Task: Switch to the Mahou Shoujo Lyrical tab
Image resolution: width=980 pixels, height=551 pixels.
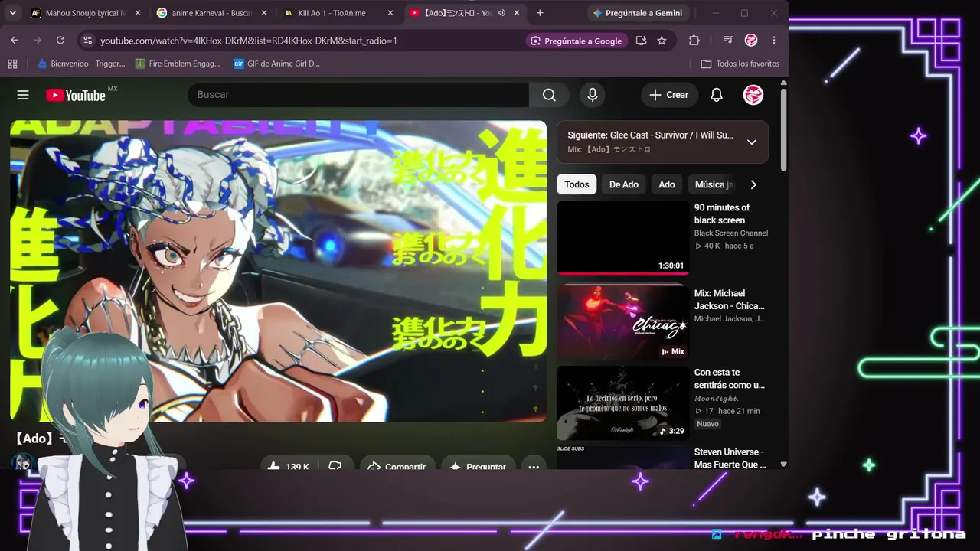Action: [x=84, y=13]
